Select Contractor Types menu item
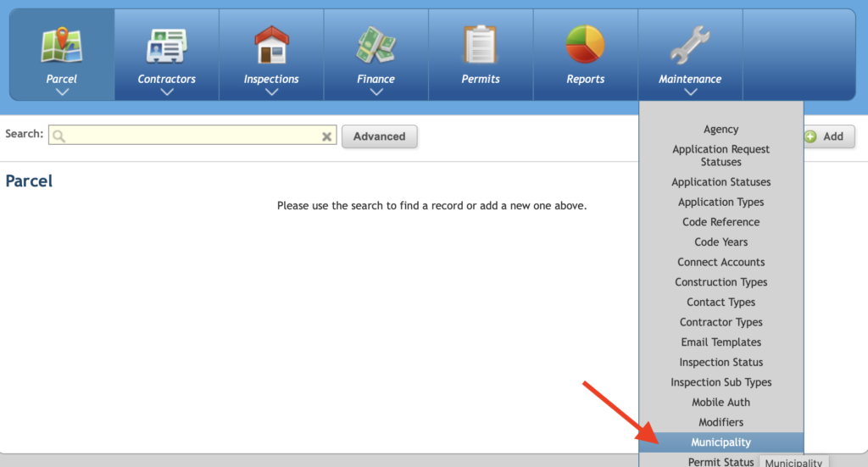The height and width of the screenshot is (467, 868). coord(721,322)
